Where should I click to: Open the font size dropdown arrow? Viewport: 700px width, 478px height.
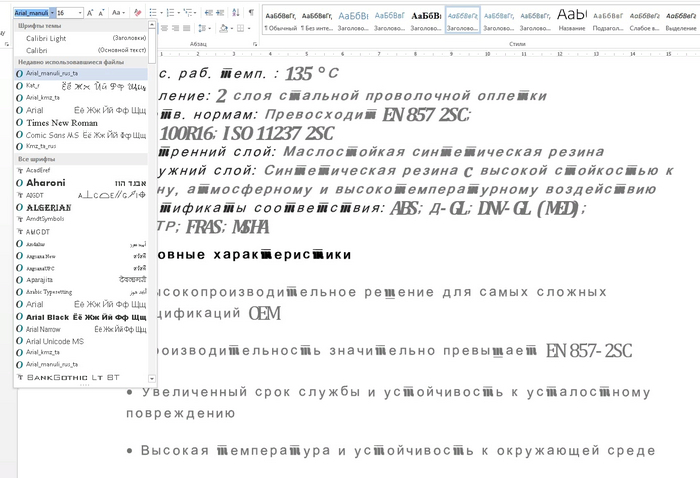78,13
